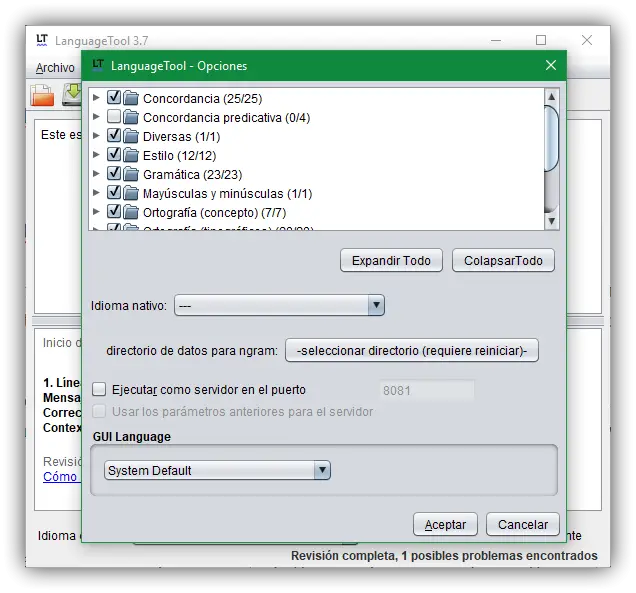The image size is (636, 593).
Task: Click the Revisión completa status text
Action: click(444, 556)
